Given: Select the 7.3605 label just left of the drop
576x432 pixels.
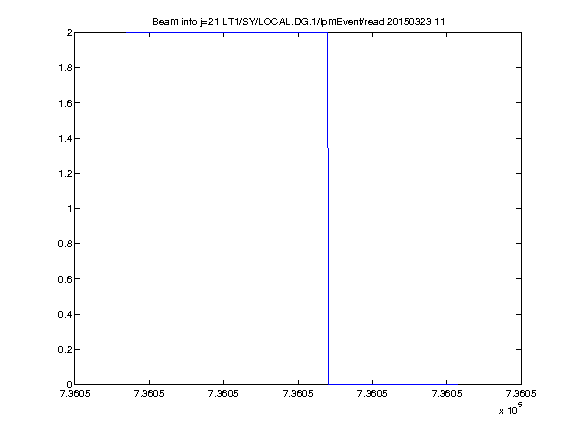Looking at the screenshot, I should (298, 393).
